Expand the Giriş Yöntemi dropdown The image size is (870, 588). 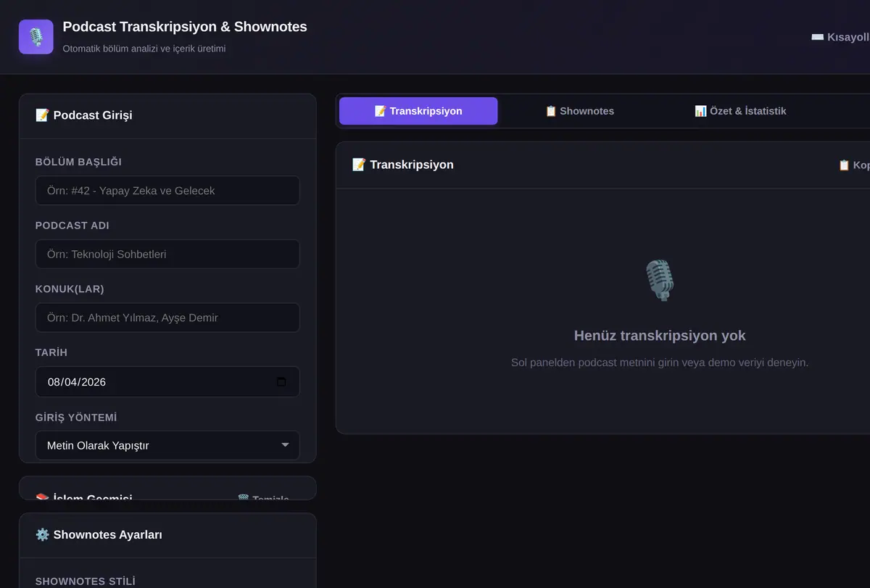[x=167, y=445]
